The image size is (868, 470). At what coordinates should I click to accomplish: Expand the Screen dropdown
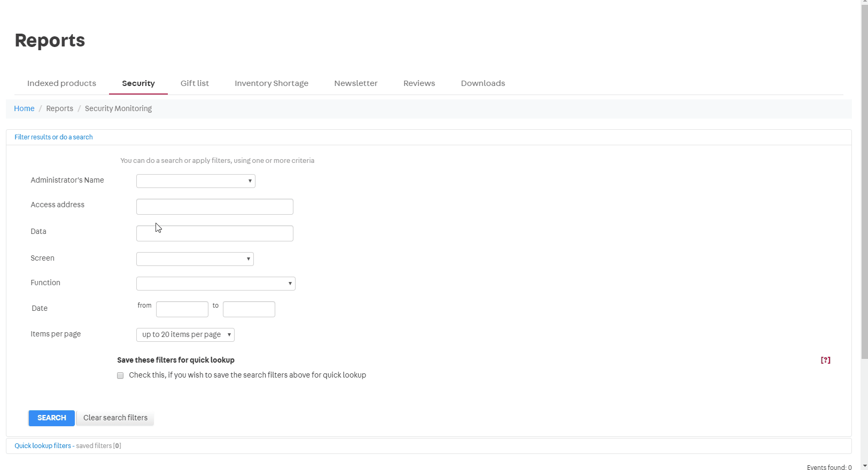[x=195, y=259]
